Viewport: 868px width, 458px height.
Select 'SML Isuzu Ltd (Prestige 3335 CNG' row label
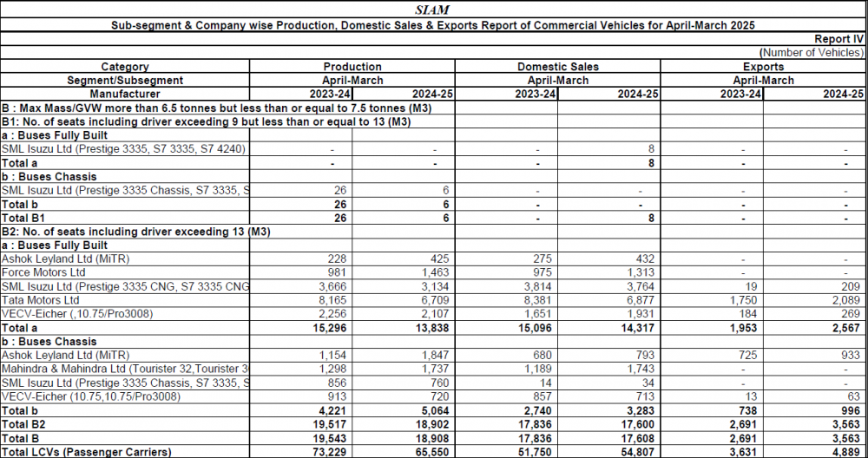pos(125,286)
